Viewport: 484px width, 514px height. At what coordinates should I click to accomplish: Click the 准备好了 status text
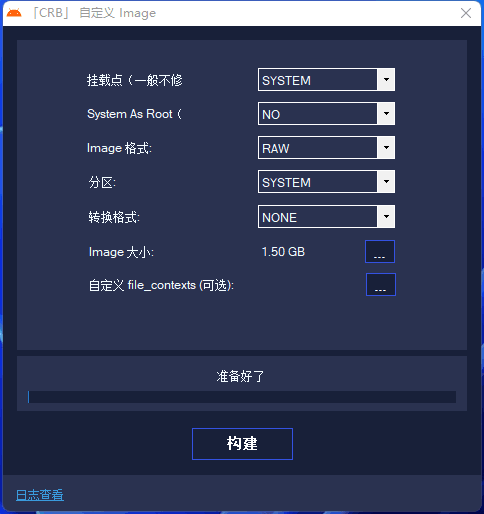(240, 376)
